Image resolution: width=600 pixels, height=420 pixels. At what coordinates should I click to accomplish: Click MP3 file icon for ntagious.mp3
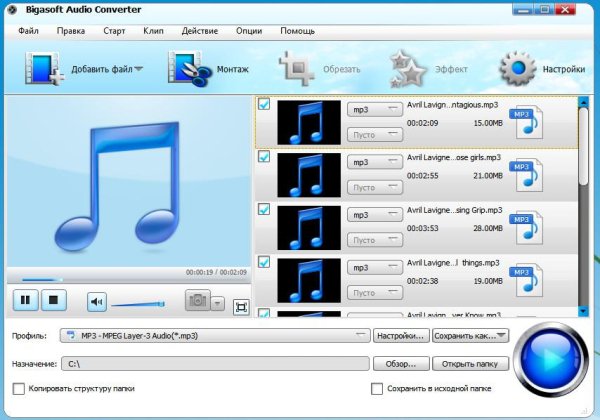[526, 122]
